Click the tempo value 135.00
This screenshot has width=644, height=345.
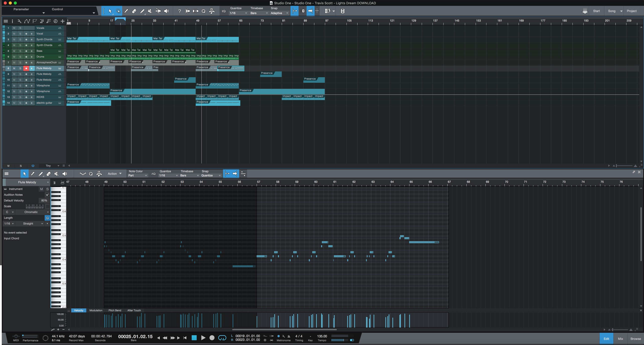tap(322, 336)
